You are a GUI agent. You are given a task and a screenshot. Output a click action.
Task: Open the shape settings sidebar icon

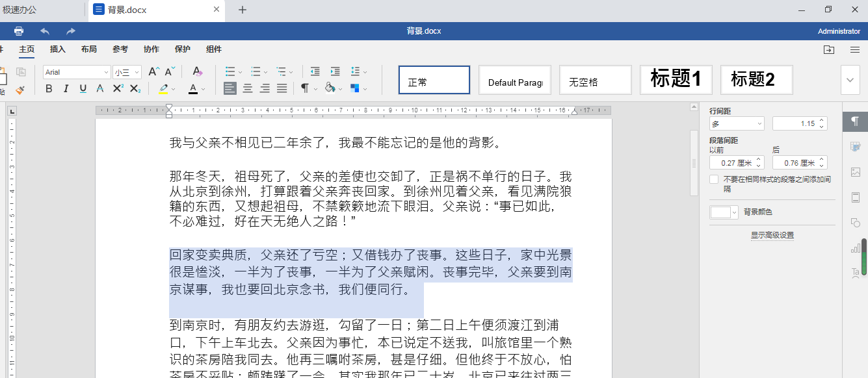click(855, 223)
